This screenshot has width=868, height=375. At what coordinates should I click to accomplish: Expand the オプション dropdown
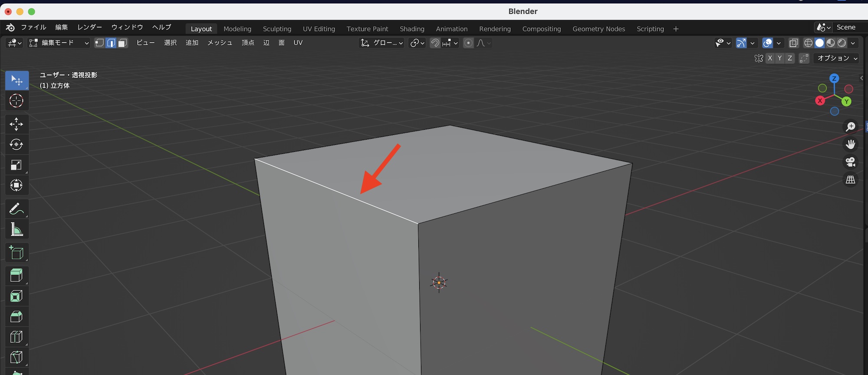pos(837,58)
